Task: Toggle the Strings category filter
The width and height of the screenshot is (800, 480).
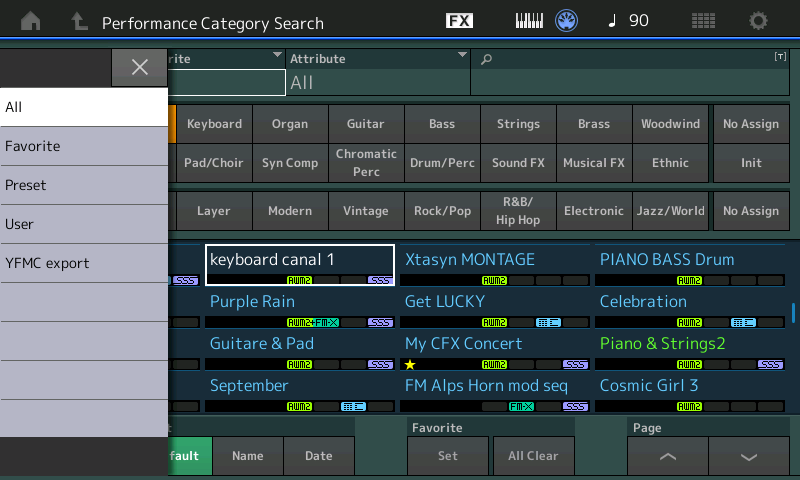Action: click(x=518, y=124)
